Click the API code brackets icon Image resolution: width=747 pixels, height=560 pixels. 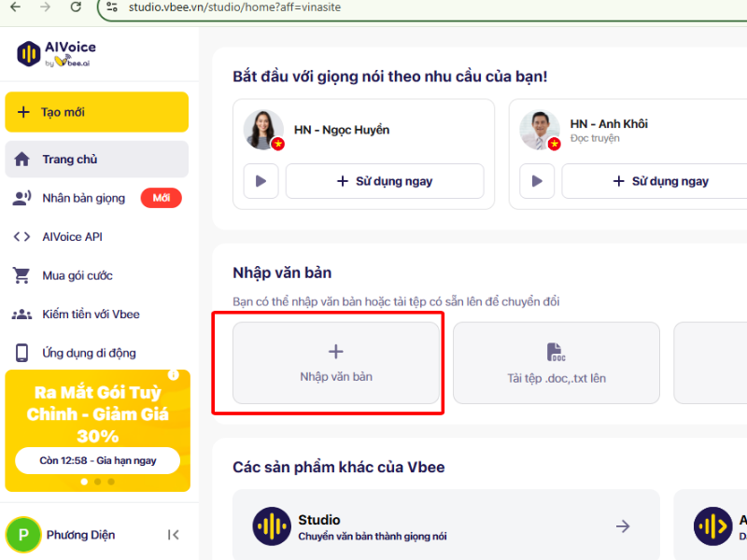pos(21,237)
